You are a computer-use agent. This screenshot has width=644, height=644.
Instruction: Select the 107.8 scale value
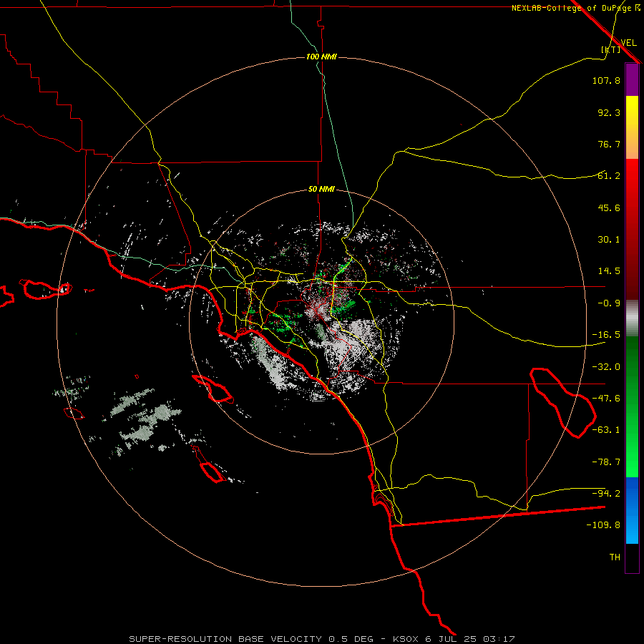click(x=606, y=80)
